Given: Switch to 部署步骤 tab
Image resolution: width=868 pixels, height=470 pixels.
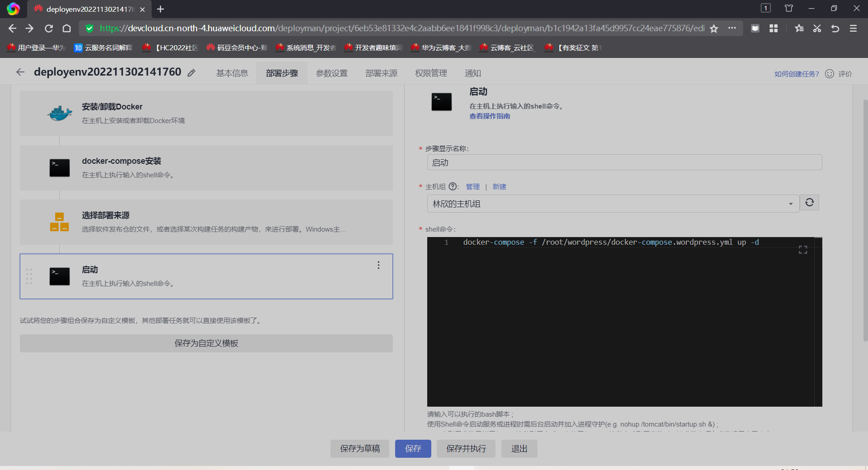Looking at the screenshot, I should click(282, 73).
